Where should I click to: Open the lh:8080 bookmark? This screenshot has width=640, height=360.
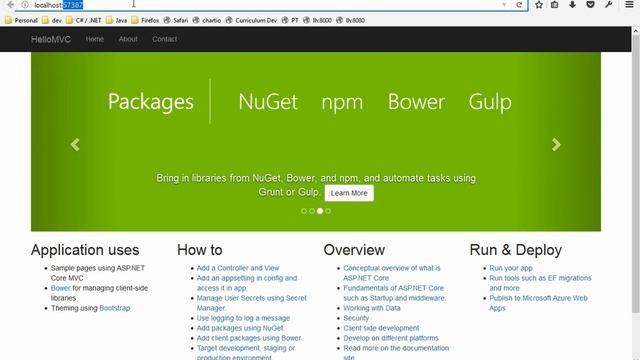[x=351, y=20]
